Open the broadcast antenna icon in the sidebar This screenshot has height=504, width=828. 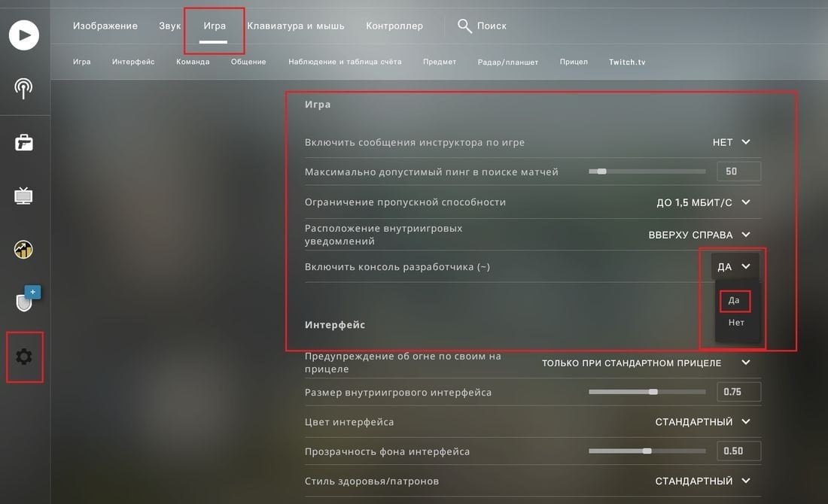pyautogui.click(x=23, y=88)
